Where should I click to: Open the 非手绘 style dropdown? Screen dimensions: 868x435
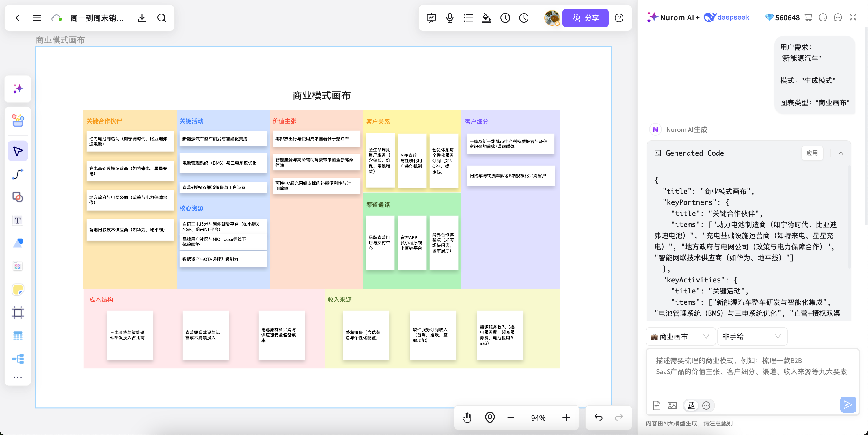tap(752, 336)
